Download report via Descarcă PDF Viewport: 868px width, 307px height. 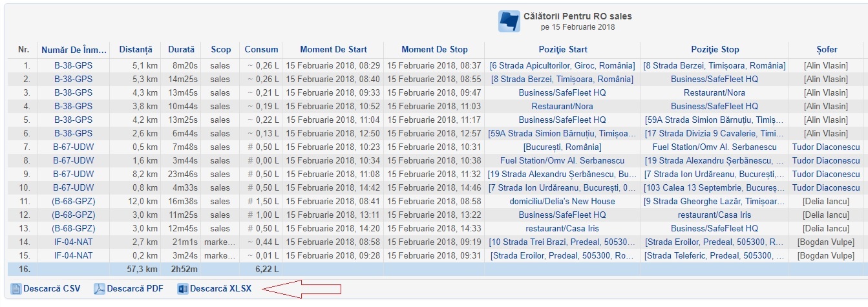point(135,289)
